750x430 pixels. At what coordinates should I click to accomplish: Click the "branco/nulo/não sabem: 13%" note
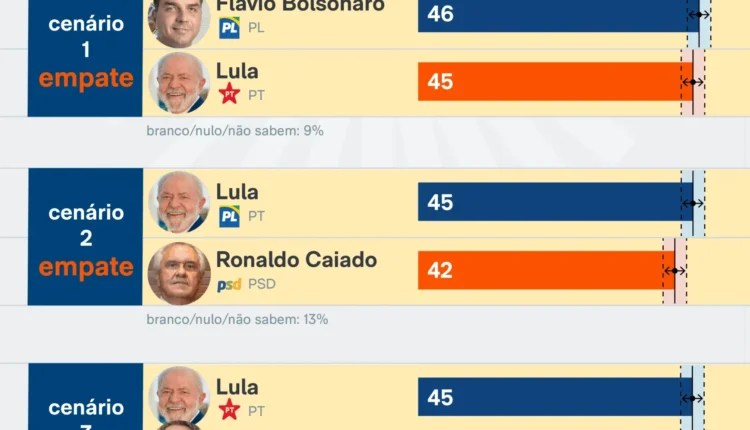[x=237, y=320]
